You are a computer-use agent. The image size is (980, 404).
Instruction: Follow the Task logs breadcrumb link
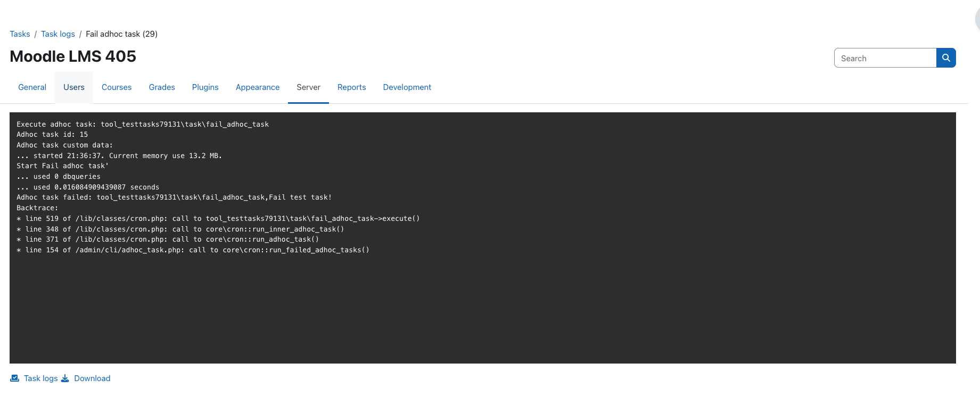pos(58,34)
